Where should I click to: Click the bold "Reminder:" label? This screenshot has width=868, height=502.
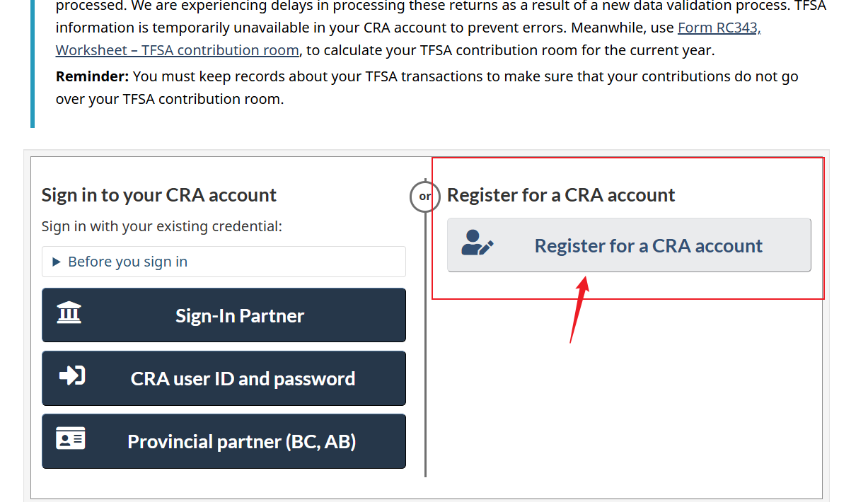click(92, 76)
